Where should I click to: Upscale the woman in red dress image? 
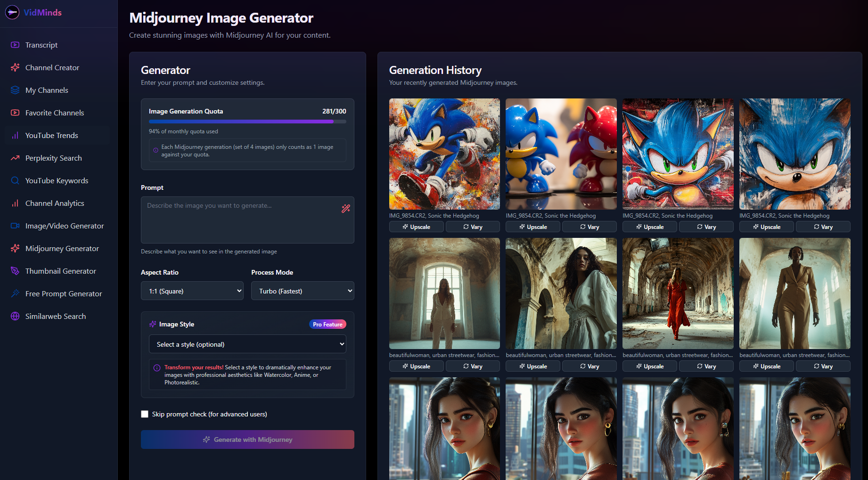tap(650, 366)
